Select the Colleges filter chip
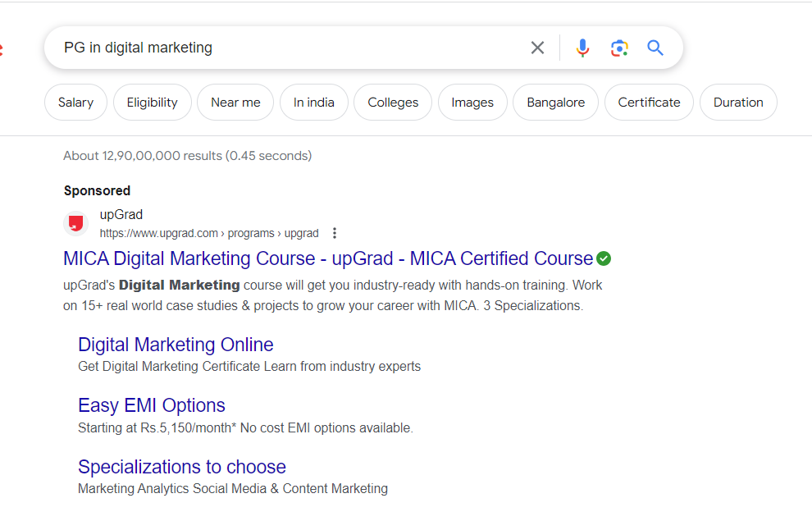The image size is (812, 521). pos(393,103)
